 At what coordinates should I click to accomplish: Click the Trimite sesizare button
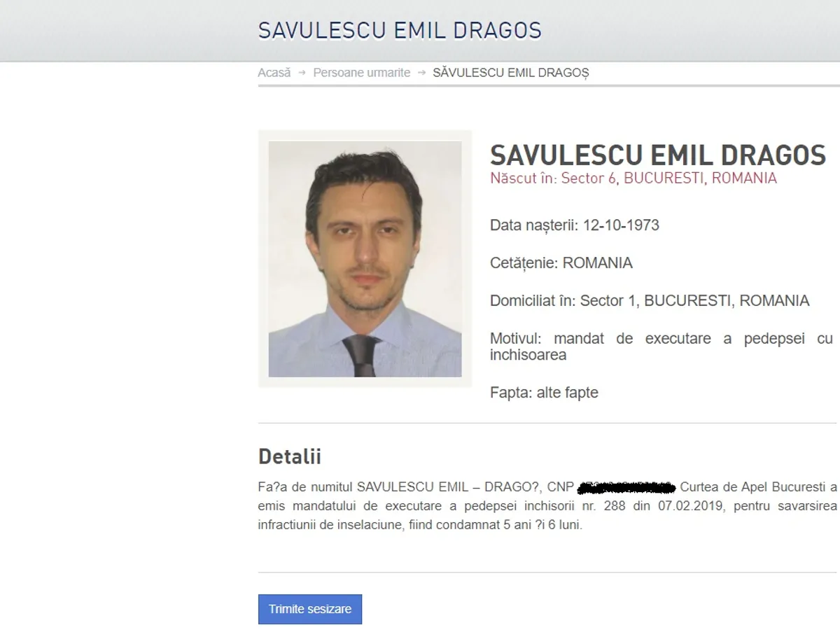(310, 609)
